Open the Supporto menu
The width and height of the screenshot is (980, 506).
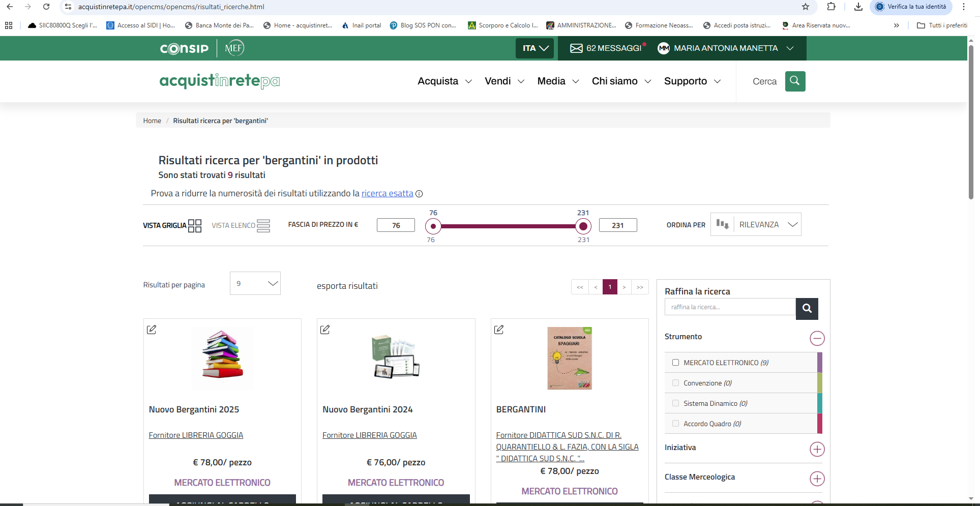click(x=693, y=81)
